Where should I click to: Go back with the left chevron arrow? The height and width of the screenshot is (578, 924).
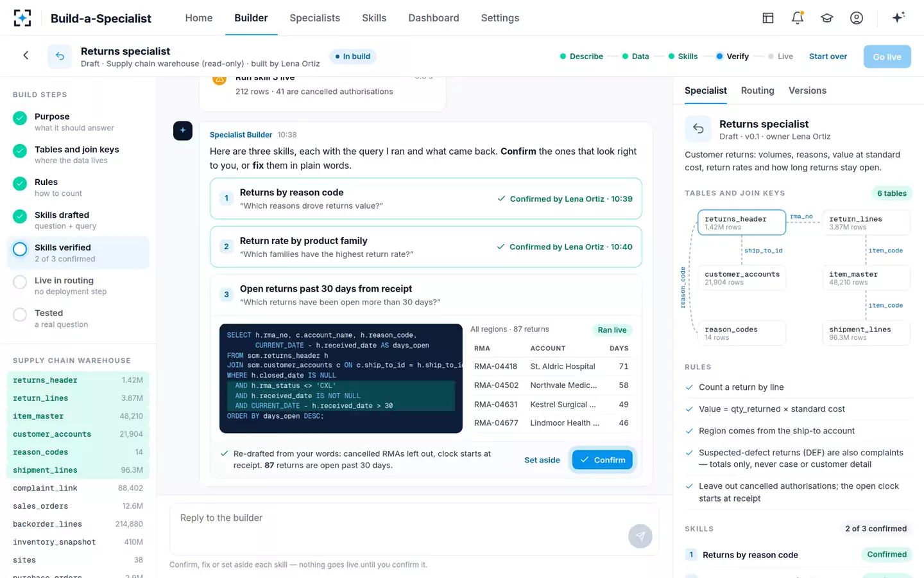coord(26,56)
